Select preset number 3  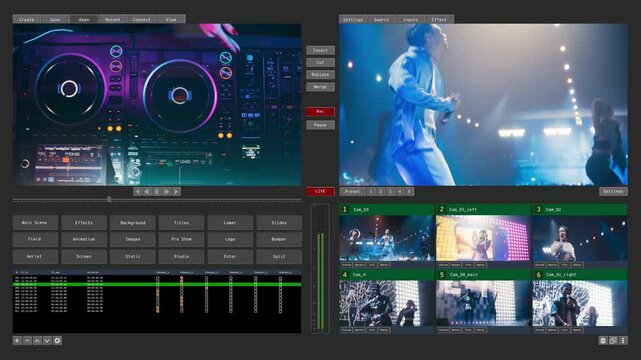coord(390,191)
